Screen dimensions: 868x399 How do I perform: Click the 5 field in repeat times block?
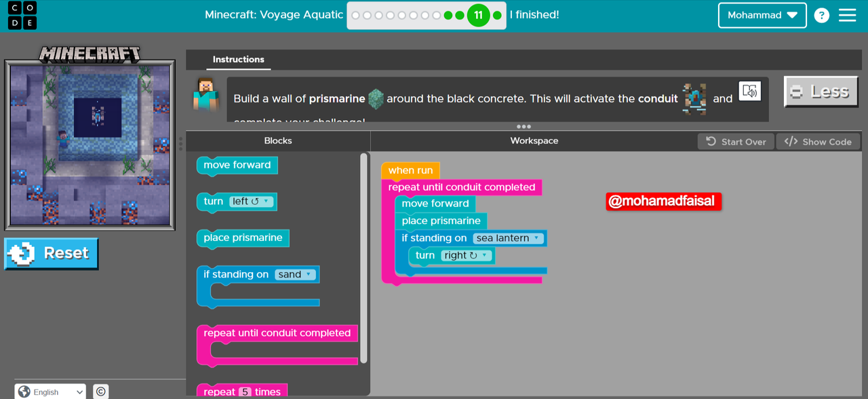point(245,392)
